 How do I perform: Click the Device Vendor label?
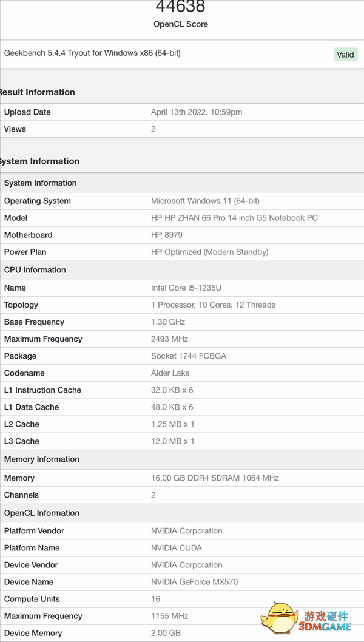click(x=31, y=565)
